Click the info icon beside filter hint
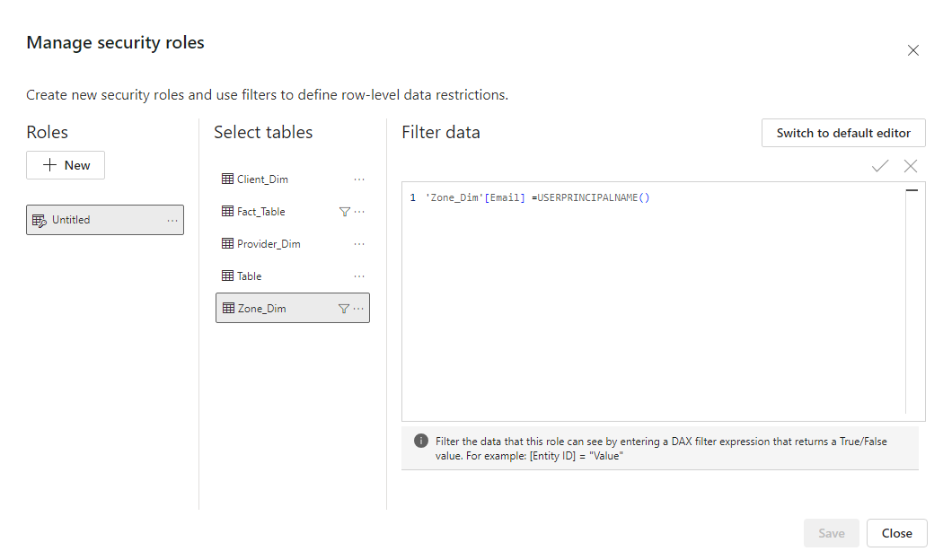 (421, 441)
